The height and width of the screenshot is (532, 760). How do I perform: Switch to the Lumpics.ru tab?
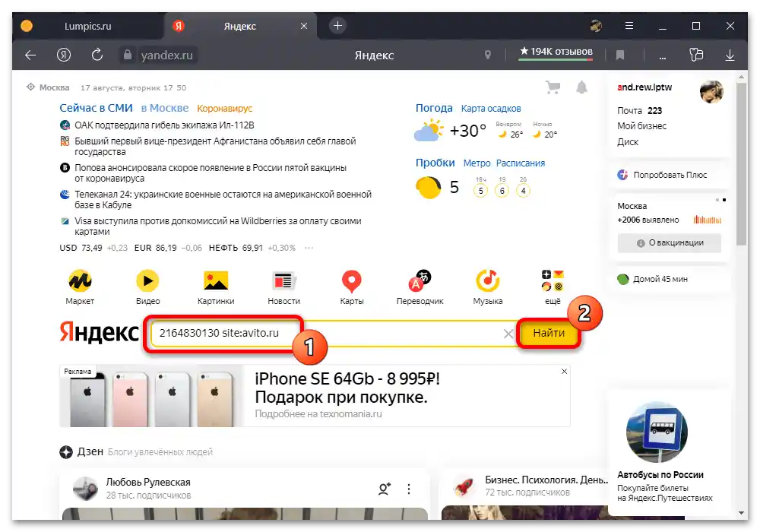pos(87,26)
